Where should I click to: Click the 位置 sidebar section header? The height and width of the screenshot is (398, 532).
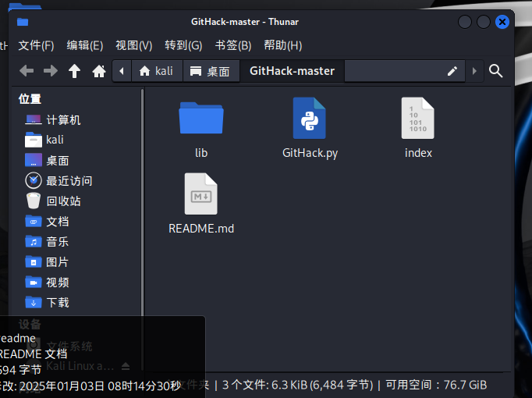point(30,99)
